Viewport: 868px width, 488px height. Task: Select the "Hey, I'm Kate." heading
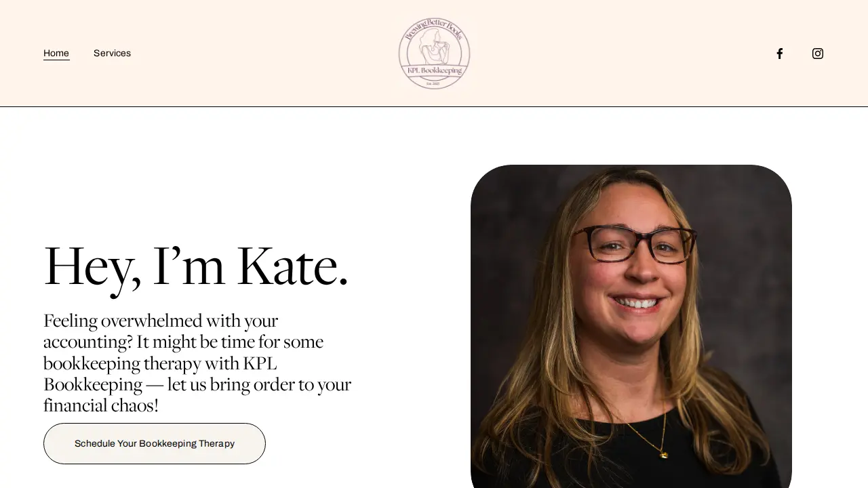(196, 267)
